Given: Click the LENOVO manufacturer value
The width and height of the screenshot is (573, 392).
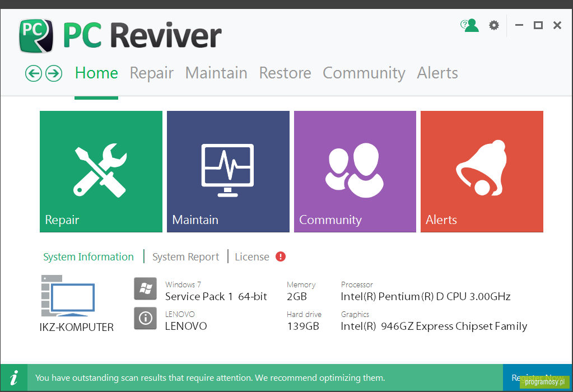Looking at the screenshot, I should point(186,326).
